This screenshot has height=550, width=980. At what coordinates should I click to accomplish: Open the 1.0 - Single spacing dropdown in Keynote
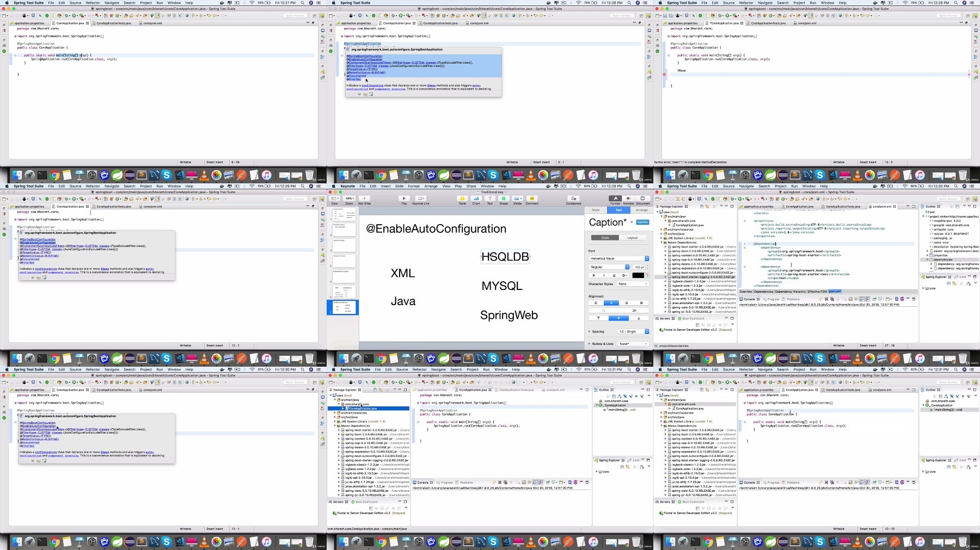633,331
